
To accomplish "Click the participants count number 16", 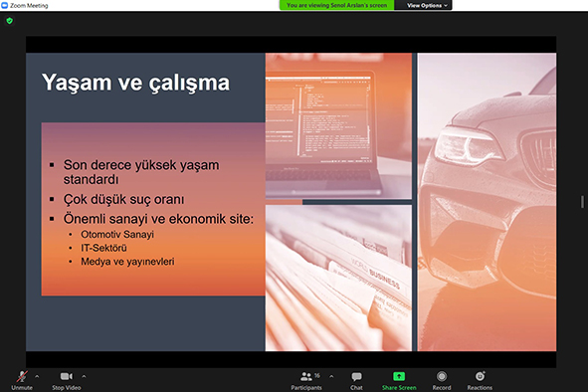I will pyautogui.click(x=317, y=375).
